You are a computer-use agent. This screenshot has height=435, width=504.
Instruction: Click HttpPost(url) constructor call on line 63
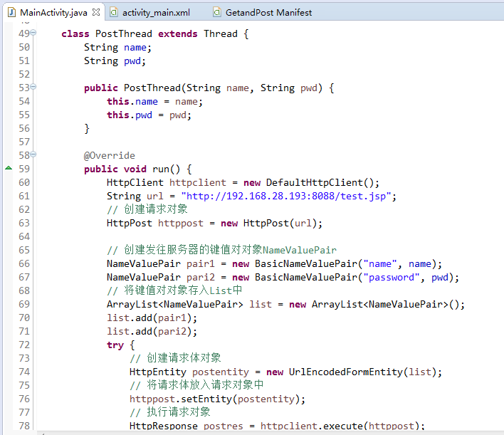coord(280,223)
